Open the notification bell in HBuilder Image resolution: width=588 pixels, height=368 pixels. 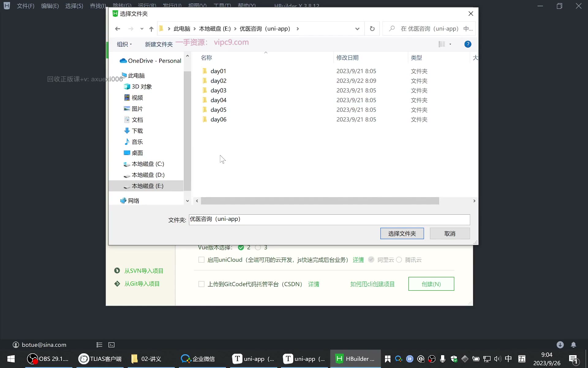point(573,345)
